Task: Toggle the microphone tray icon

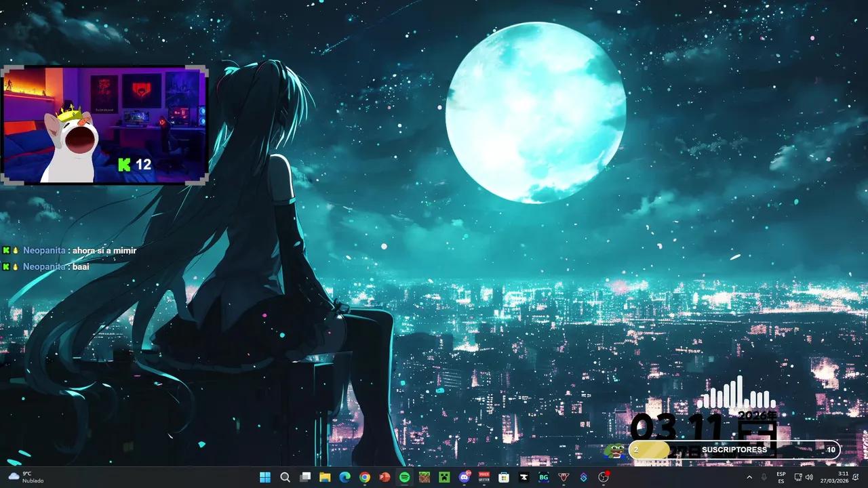Action: pyautogui.click(x=764, y=477)
